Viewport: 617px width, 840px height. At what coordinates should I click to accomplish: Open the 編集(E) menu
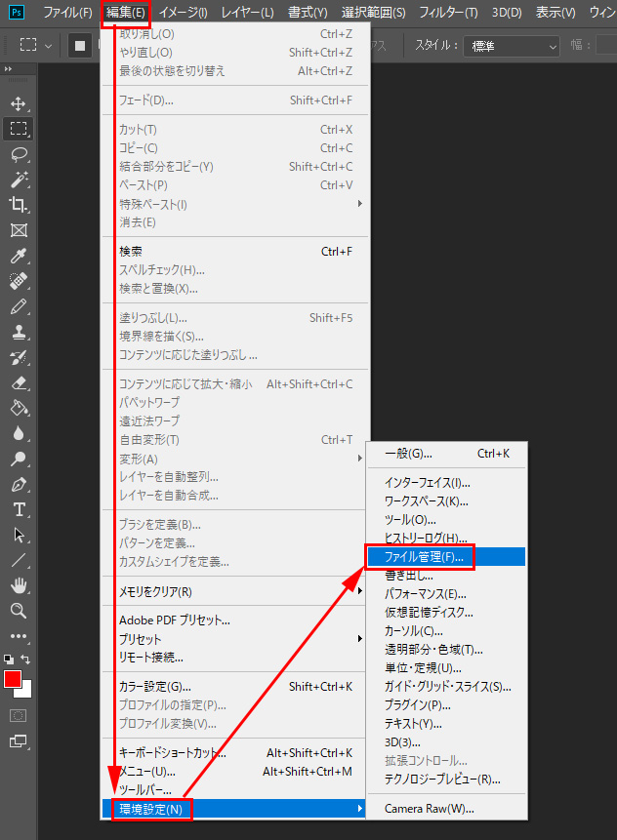(125, 13)
